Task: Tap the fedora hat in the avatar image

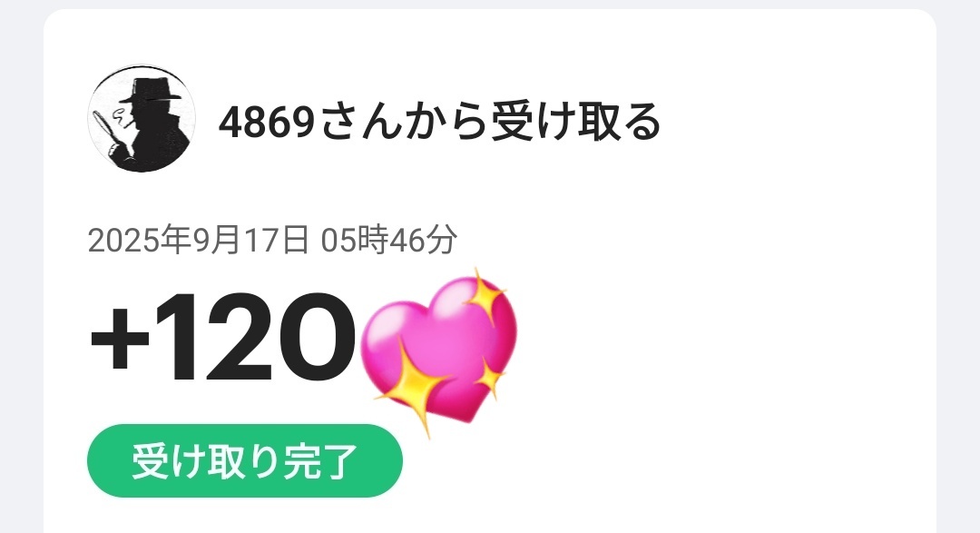Action: [x=151, y=91]
